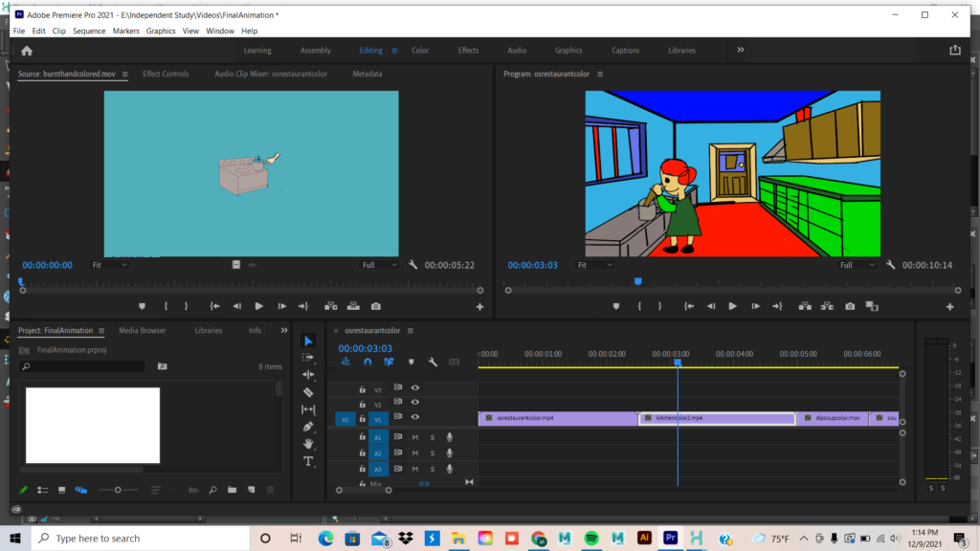The image size is (980, 551).
Task: Open timeline display settings wrench
Action: click(433, 362)
